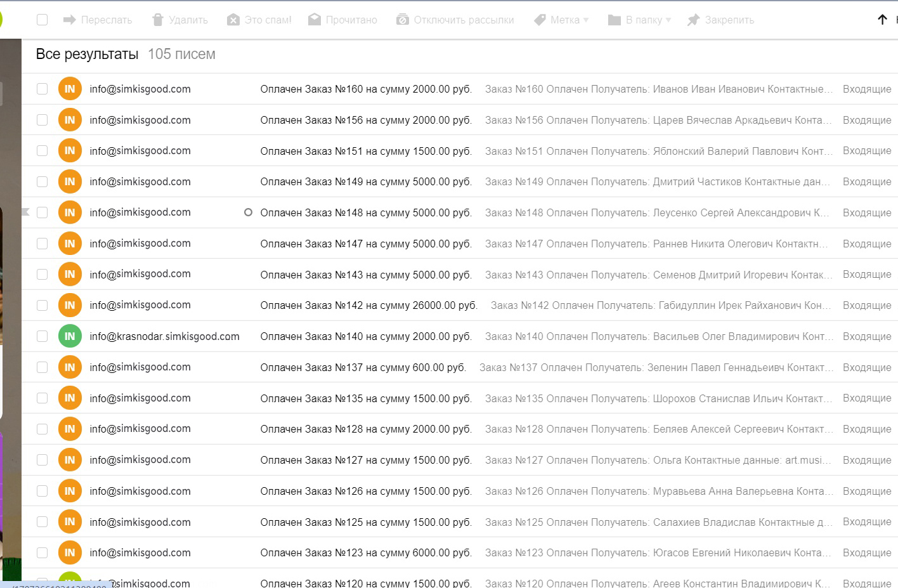Click the Отключить рассылки unsubscribe icon
The width and height of the screenshot is (898, 588).
[403, 20]
